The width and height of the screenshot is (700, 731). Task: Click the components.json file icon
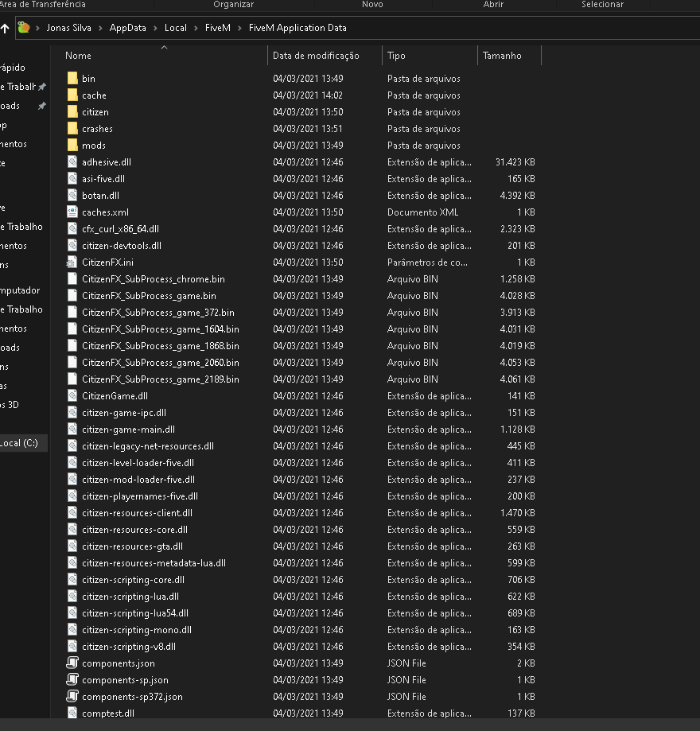click(x=72, y=663)
